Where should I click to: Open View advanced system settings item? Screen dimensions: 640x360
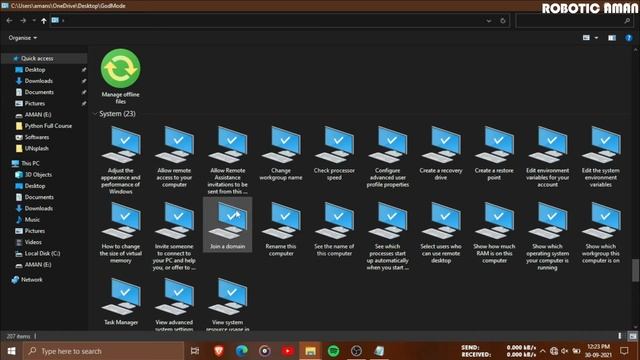[x=174, y=304]
